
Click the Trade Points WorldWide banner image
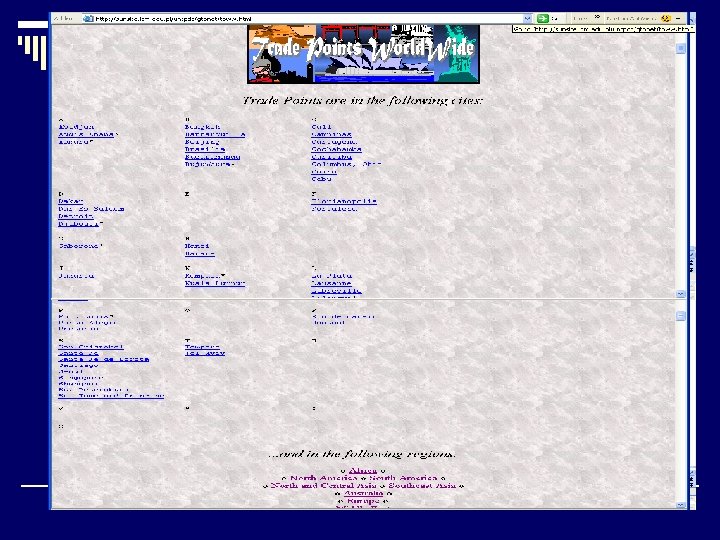click(x=363, y=54)
